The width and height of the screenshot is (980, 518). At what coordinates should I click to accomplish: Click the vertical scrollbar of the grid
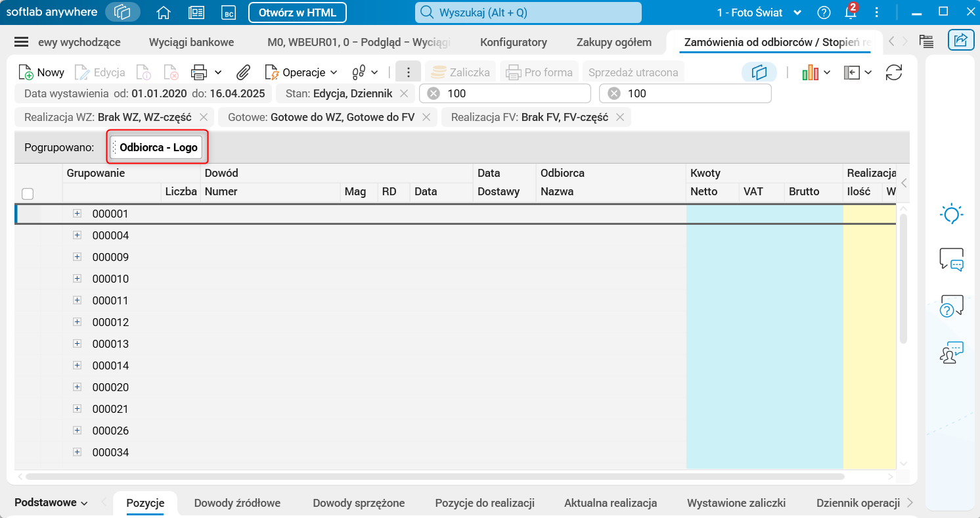pyautogui.click(x=903, y=277)
